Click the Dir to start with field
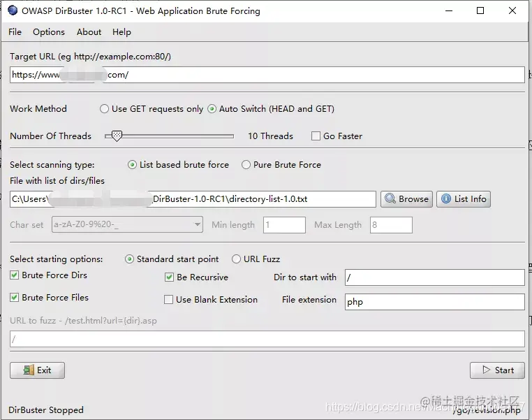This screenshot has height=420, width=532. click(x=435, y=277)
